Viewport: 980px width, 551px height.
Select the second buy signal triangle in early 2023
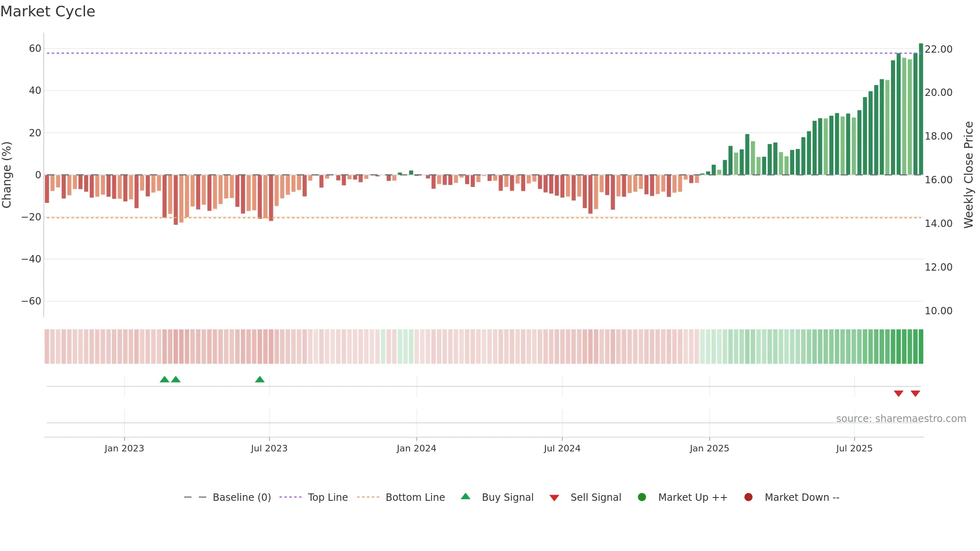pyautogui.click(x=176, y=379)
